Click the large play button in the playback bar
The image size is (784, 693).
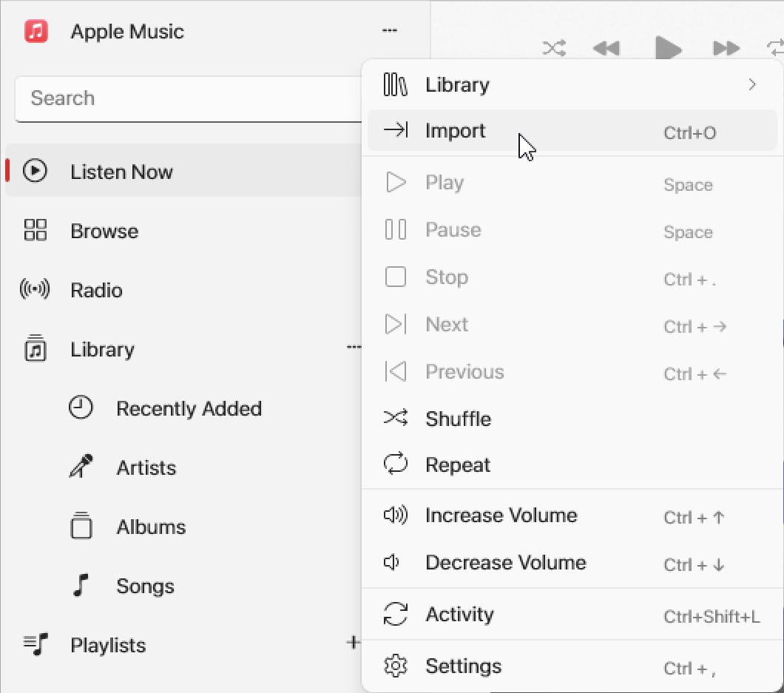[x=668, y=48]
